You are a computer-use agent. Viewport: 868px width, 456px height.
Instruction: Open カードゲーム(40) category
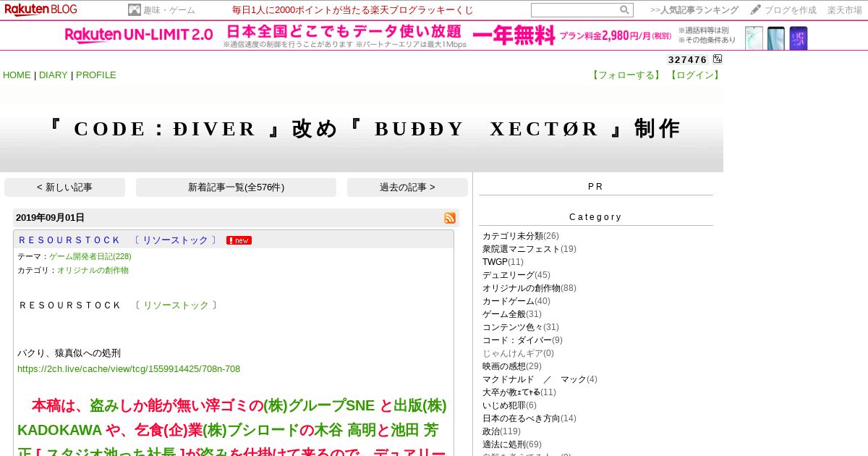coord(516,301)
